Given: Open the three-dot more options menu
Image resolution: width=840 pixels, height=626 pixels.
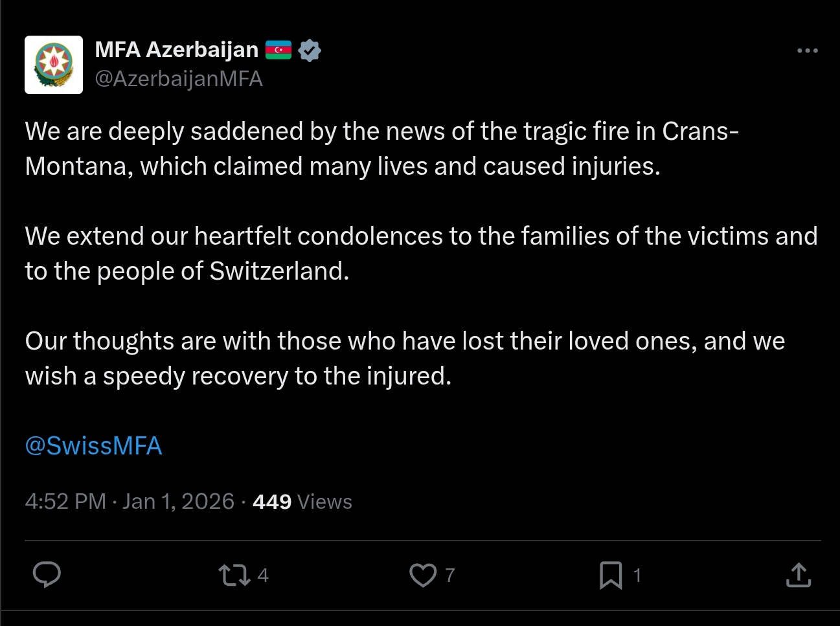Looking at the screenshot, I should click(807, 50).
